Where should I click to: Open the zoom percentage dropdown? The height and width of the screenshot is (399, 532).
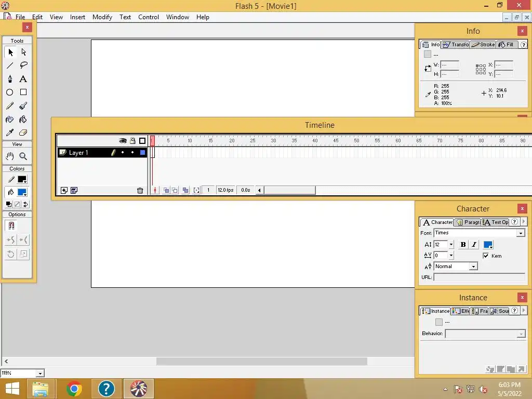coord(40,373)
